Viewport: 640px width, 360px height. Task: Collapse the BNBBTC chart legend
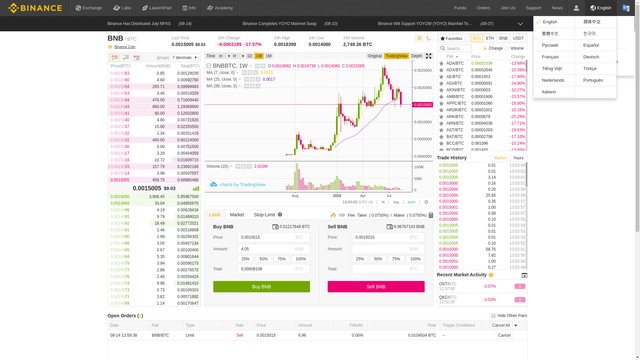[209, 66]
